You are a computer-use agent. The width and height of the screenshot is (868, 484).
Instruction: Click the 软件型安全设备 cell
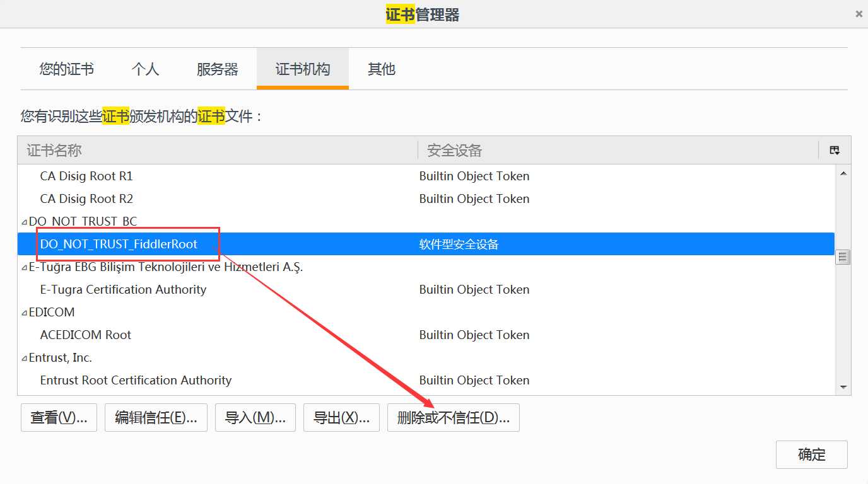click(459, 244)
